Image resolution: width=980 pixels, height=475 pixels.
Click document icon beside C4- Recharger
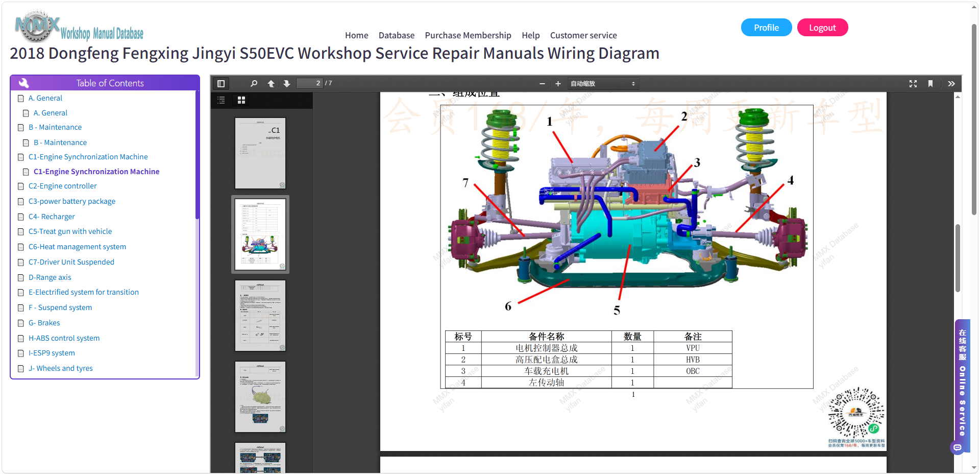[x=21, y=217]
